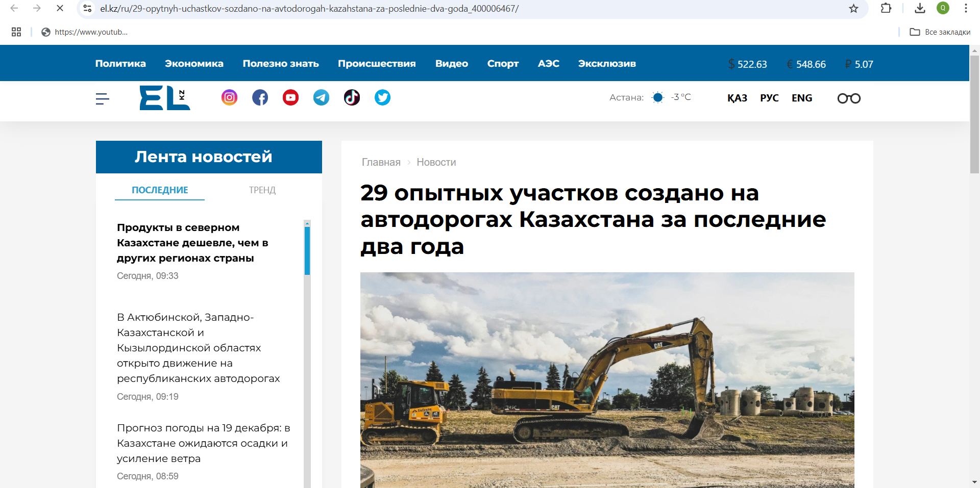Open the YouTube social icon
The image size is (980, 488).
point(290,97)
